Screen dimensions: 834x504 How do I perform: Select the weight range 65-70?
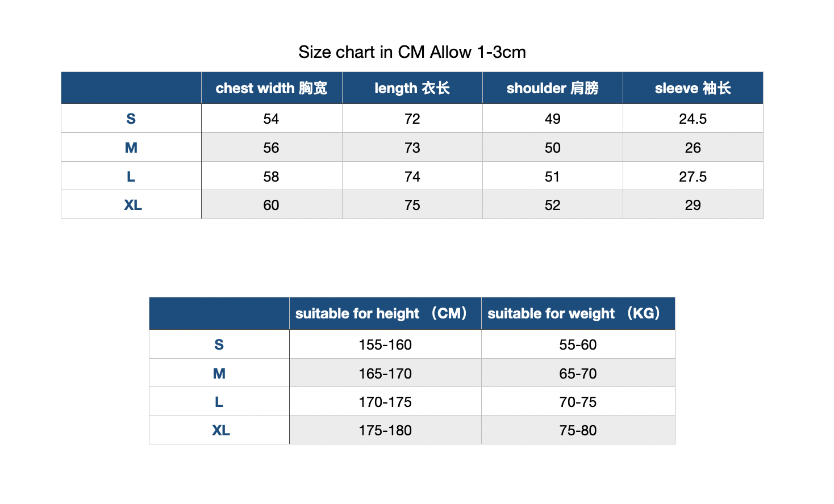tap(578, 373)
